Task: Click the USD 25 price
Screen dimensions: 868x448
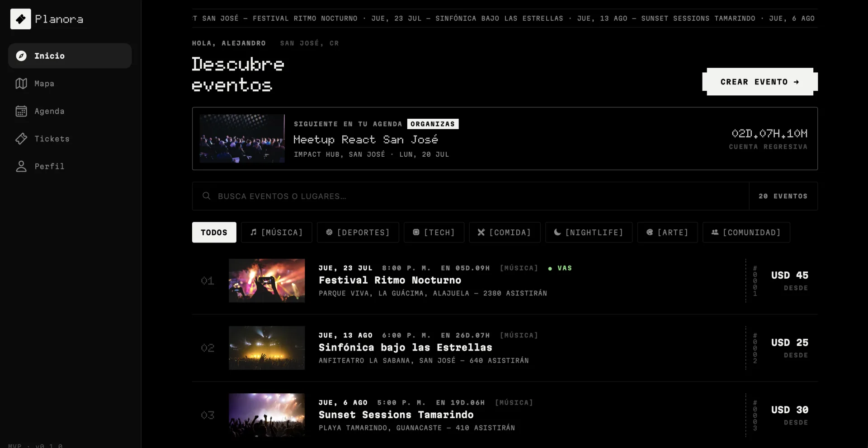Action: (x=790, y=342)
